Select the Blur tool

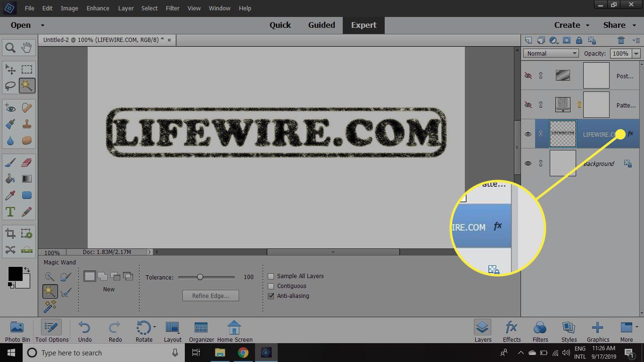pos(10,140)
